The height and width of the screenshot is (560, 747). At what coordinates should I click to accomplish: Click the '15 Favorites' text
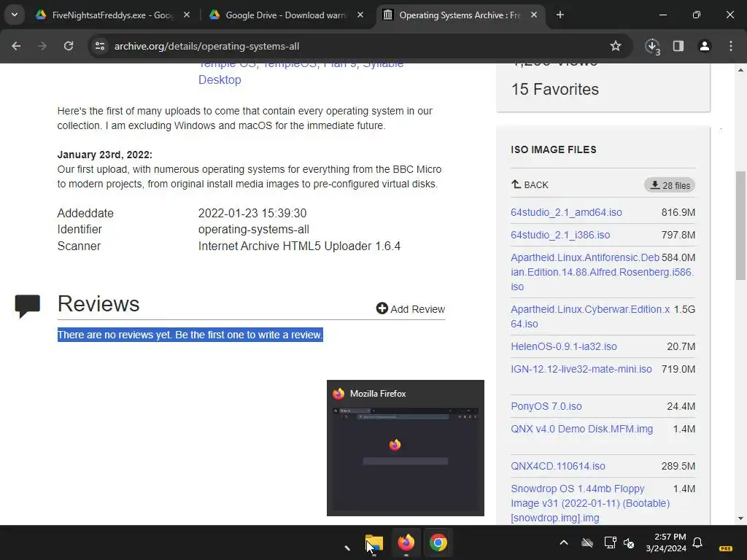tap(555, 89)
